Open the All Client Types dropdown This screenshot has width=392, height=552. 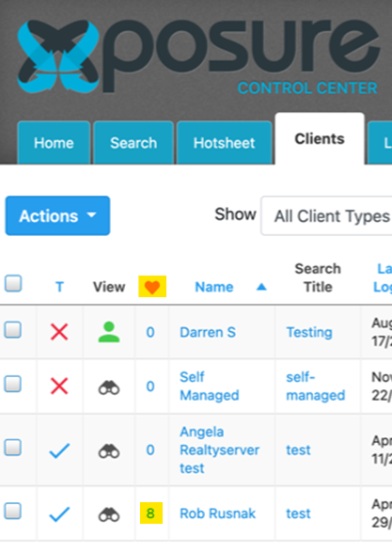click(326, 215)
